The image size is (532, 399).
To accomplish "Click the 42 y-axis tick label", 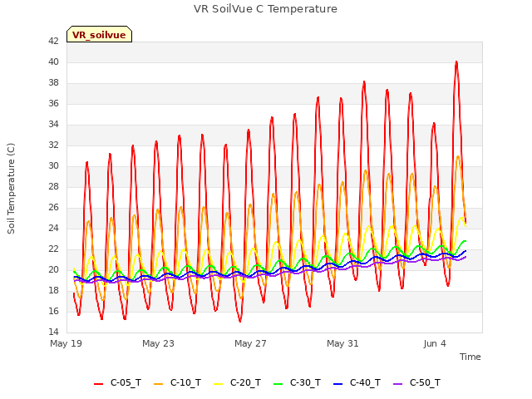I will point(53,41).
